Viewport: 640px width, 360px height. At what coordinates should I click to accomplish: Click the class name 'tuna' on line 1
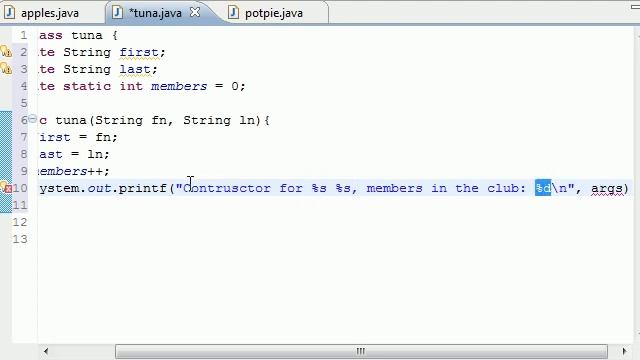point(87,35)
